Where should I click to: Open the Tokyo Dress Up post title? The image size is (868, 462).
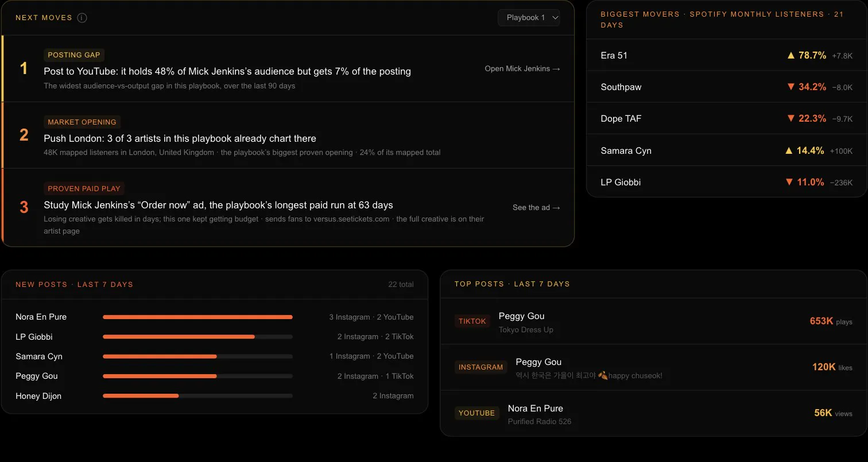[526, 330]
